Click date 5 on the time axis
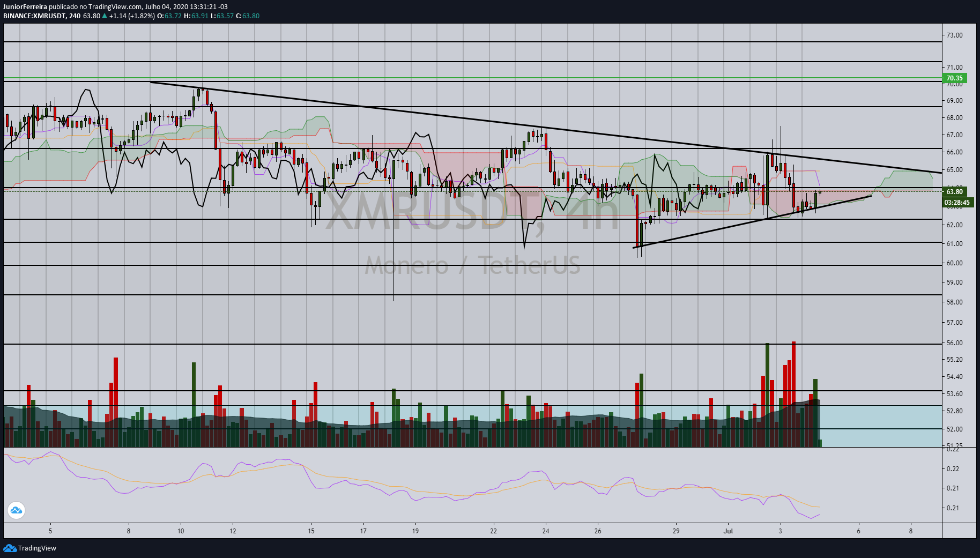The width and height of the screenshot is (980, 558). 50,531
